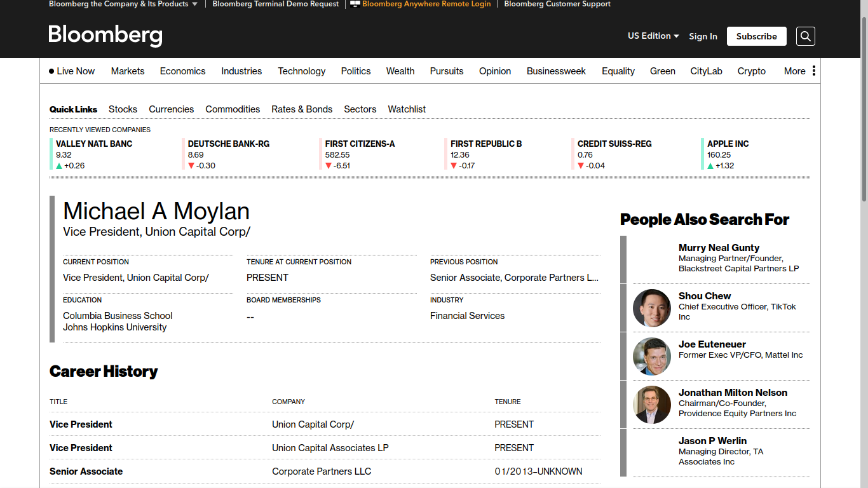868x488 pixels.
Task: Open Bloomberg Customer Support link
Action: tap(557, 4)
